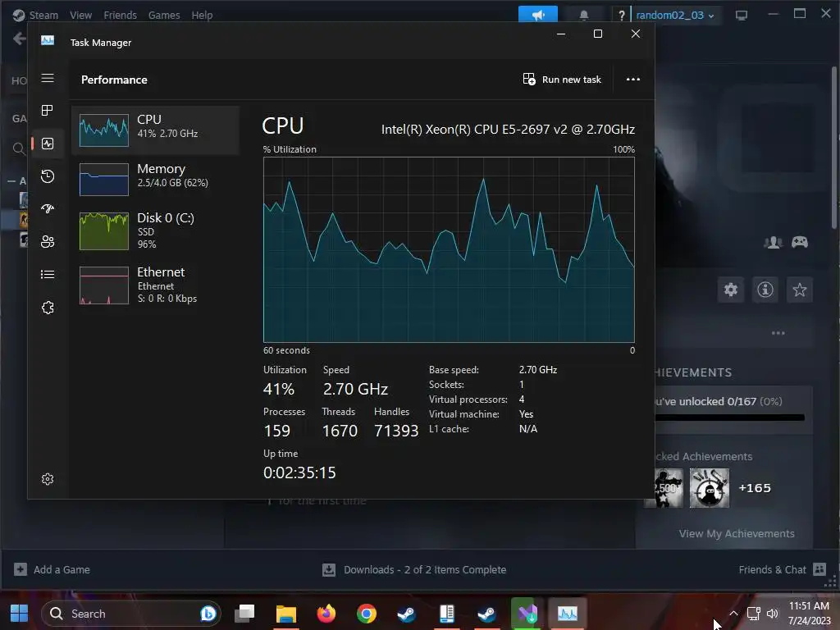Screen dimensions: 840x630
Task: Open App history page in Task Manager
Action: tap(48, 176)
